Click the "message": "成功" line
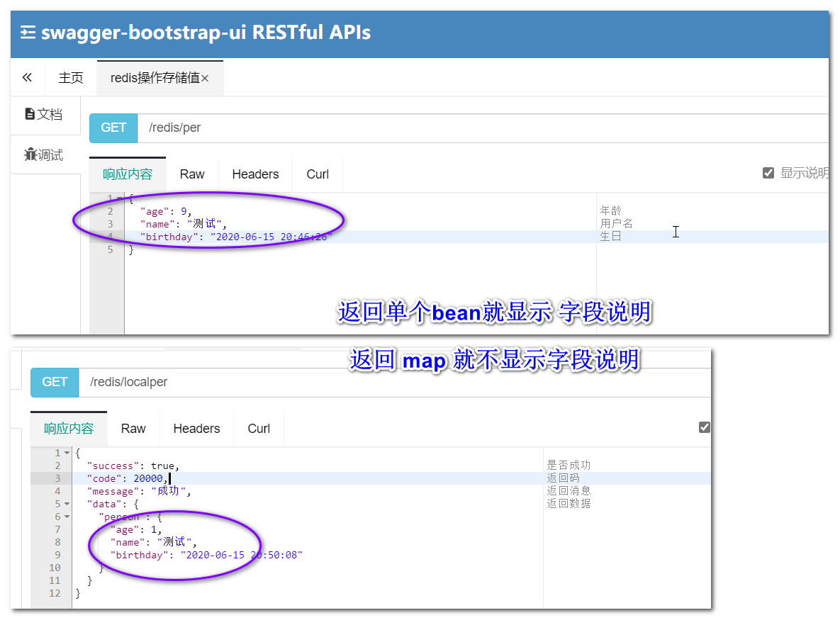Screen dimensions: 840x620 pos(139,491)
